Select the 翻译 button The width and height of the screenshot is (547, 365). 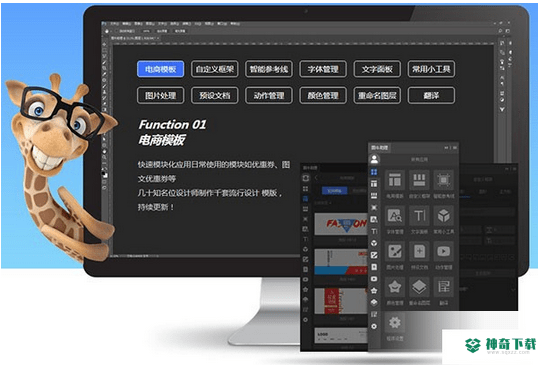coord(431,95)
